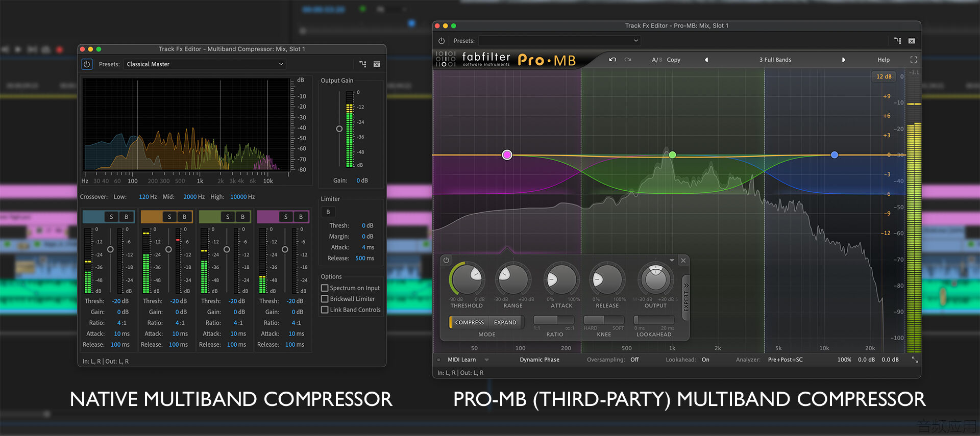Solo the orange band
The width and height of the screenshot is (980, 436).
pos(169,217)
